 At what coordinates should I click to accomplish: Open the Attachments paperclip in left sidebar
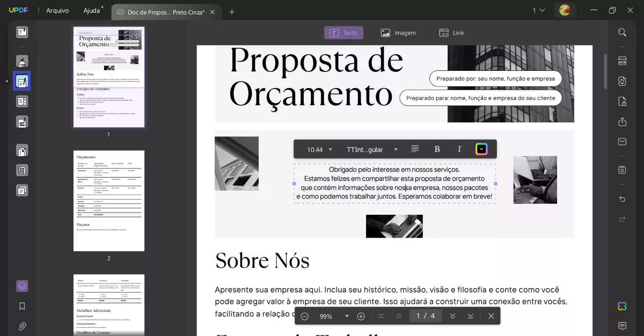(22, 326)
